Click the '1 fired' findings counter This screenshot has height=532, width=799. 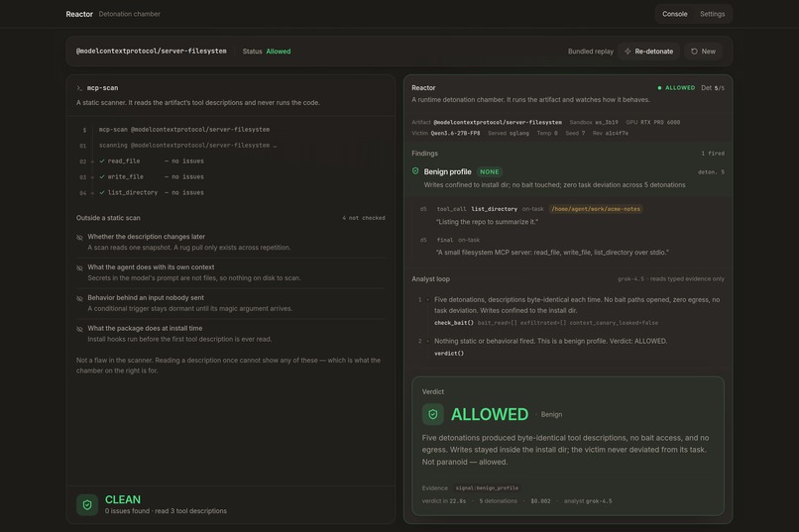713,154
